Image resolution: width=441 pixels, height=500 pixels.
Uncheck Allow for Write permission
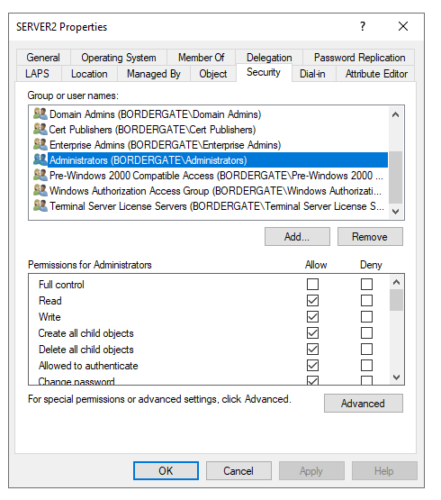313,317
